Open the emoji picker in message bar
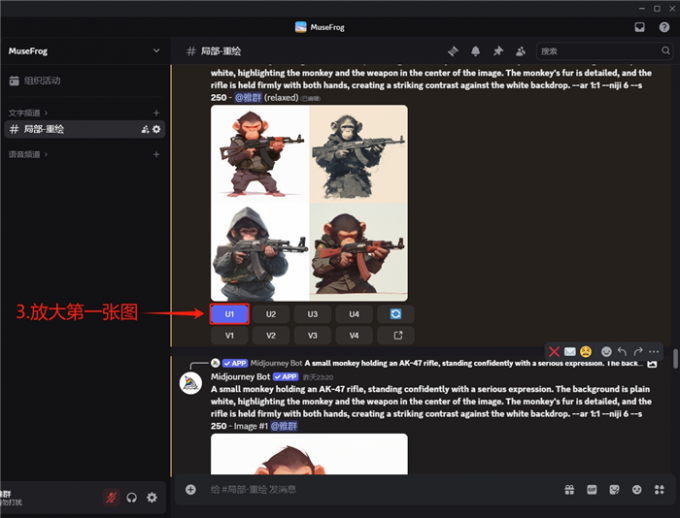Screen dimensions: 680x518 637,490
